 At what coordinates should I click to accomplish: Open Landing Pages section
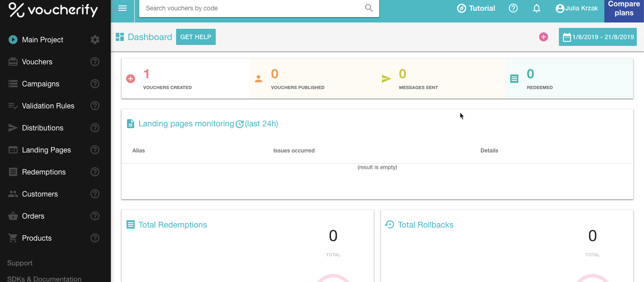click(x=46, y=150)
